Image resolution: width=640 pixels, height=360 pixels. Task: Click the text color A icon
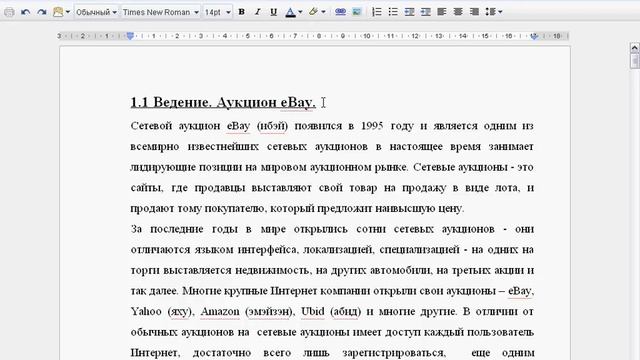pyautogui.click(x=290, y=12)
